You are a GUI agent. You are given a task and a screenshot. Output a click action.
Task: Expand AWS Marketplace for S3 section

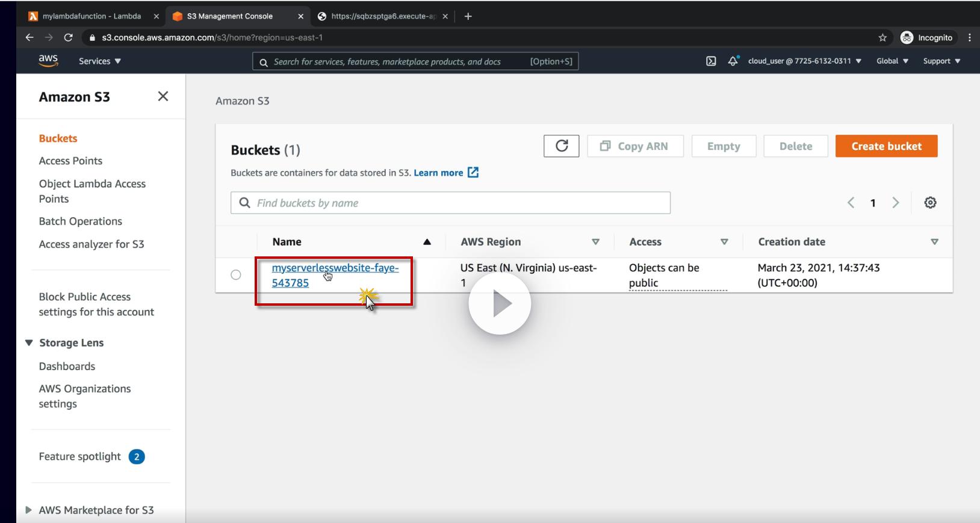[x=29, y=510]
